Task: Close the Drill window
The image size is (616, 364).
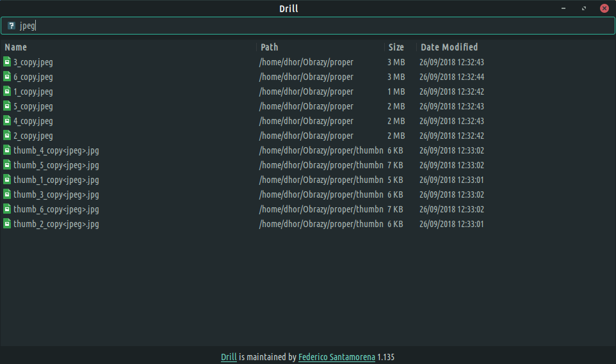Action: (x=604, y=8)
